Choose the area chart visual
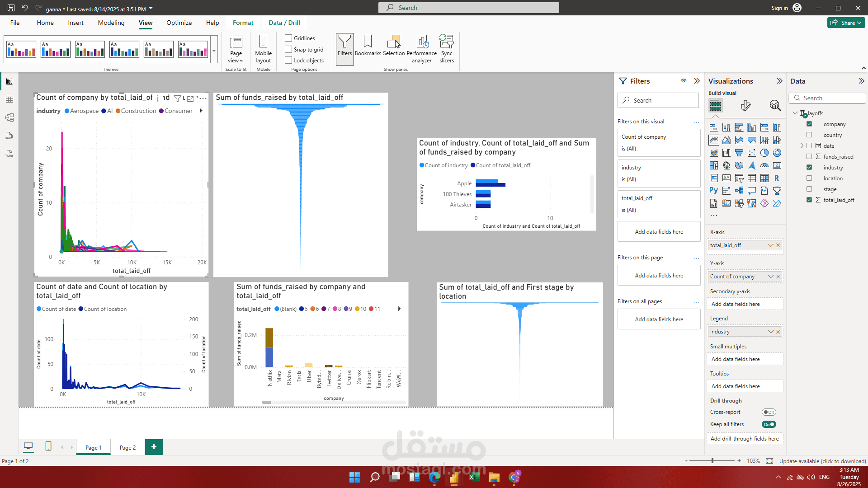 pos(726,141)
